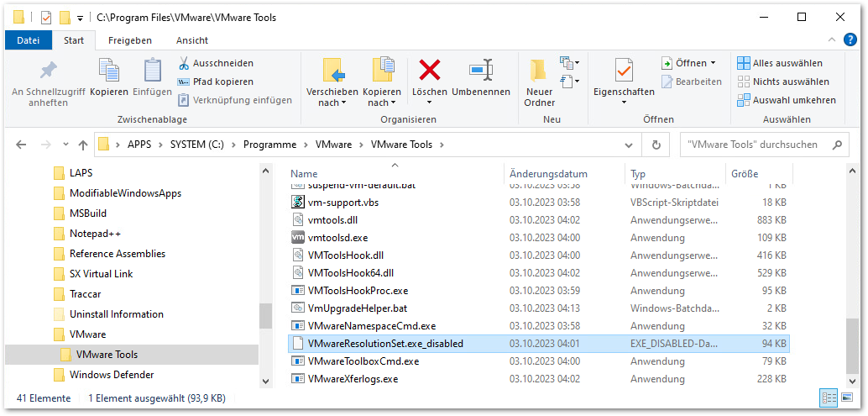Viewport: 868px width, 416px height.
Task: Click SYSTEM (C:) in the breadcrumb
Action: (x=196, y=145)
